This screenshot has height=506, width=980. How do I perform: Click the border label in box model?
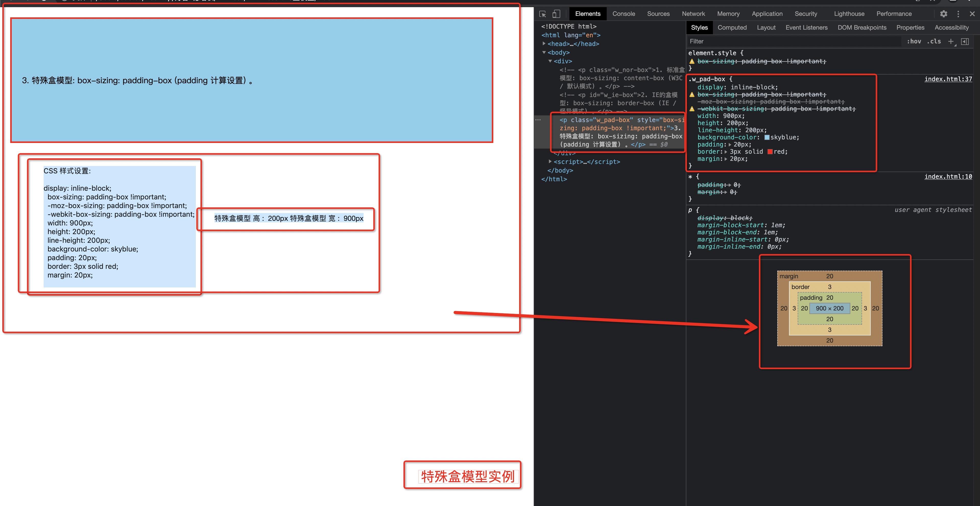point(800,287)
